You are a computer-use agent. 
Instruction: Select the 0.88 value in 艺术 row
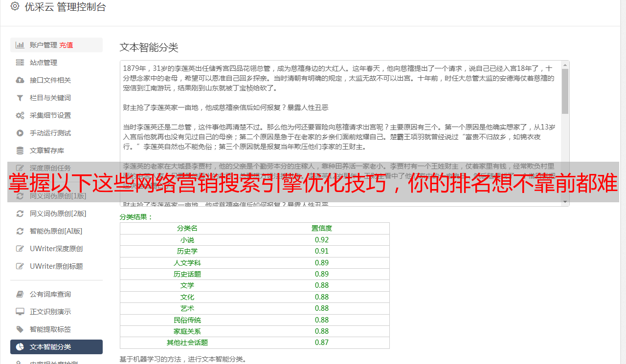click(322, 308)
